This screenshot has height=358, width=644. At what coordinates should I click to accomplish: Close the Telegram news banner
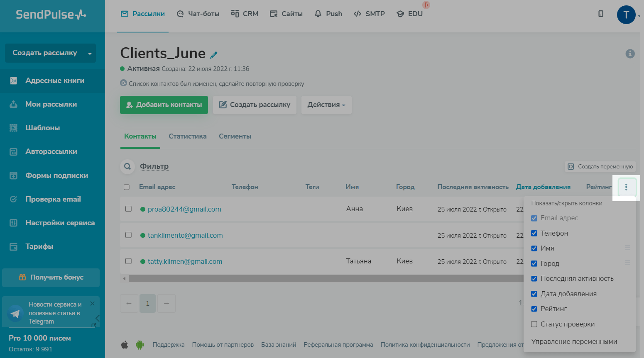[92, 304]
